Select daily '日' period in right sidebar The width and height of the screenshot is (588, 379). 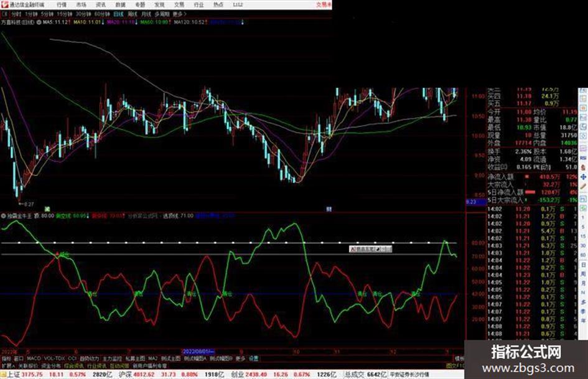pyautogui.click(x=583, y=264)
